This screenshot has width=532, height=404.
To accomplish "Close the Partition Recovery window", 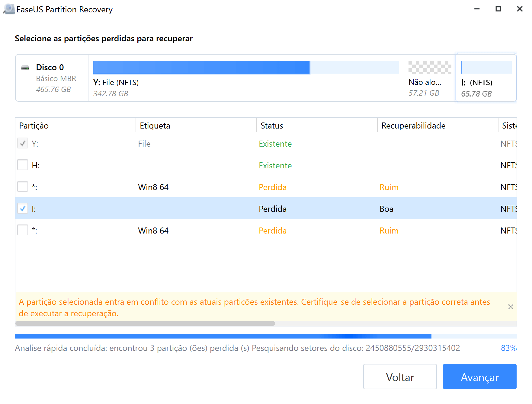I will tap(520, 9).
